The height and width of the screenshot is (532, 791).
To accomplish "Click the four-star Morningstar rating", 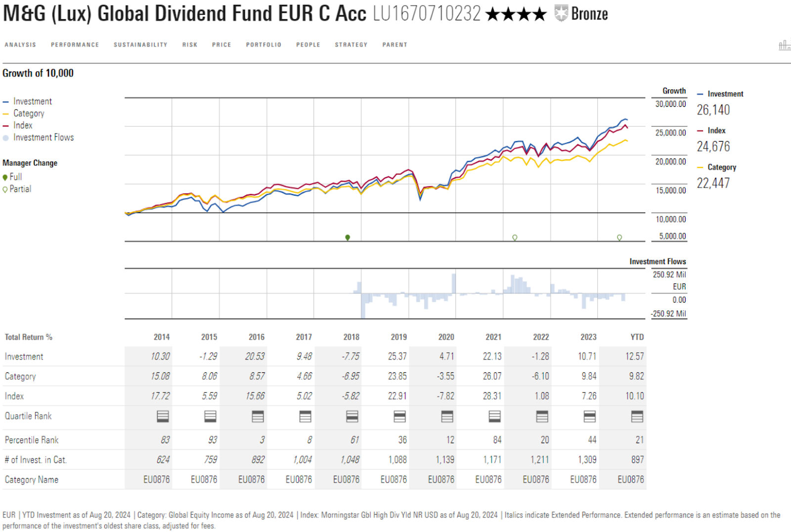I will click(516, 14).
